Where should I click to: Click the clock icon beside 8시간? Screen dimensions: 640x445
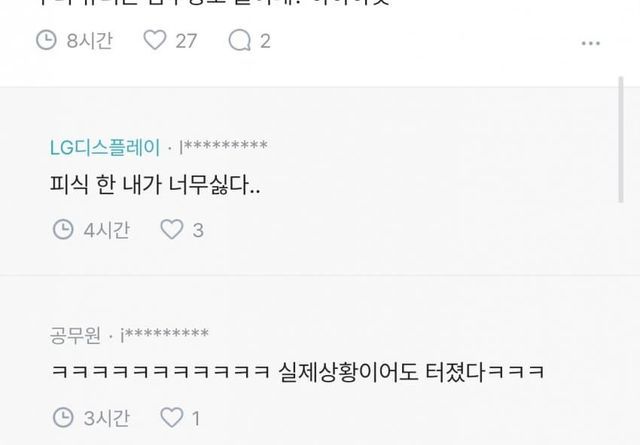coord(46,40)
